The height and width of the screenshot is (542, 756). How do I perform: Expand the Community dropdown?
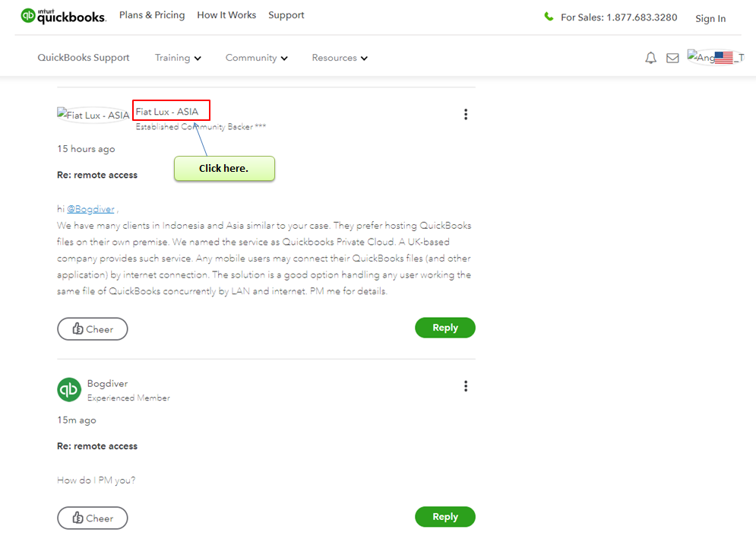[x=257, y=58]
